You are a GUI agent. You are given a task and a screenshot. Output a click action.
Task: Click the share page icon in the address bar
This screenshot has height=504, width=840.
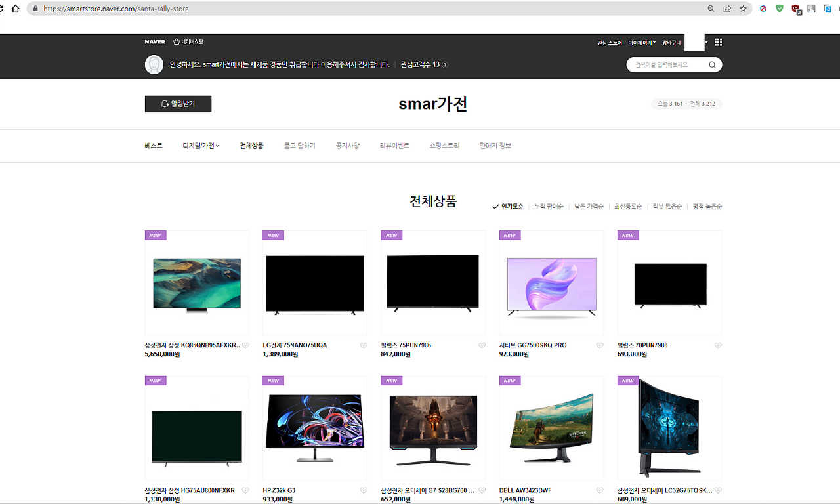coord(727,9)
